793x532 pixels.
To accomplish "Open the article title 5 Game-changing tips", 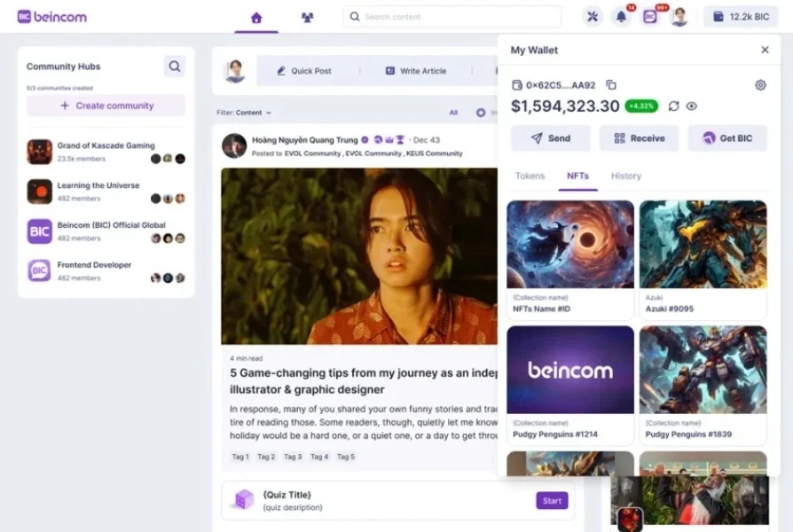I will tap(364, 381).
